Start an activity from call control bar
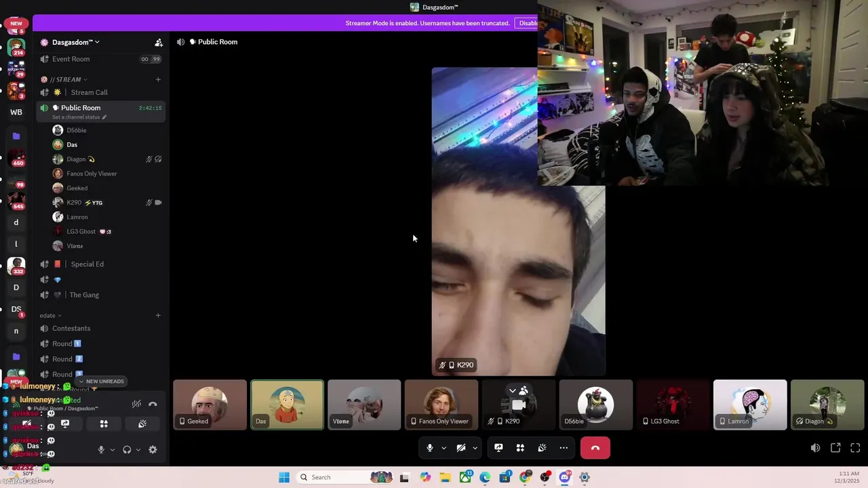This screenshot has height=488, width=868. point(520,448)
